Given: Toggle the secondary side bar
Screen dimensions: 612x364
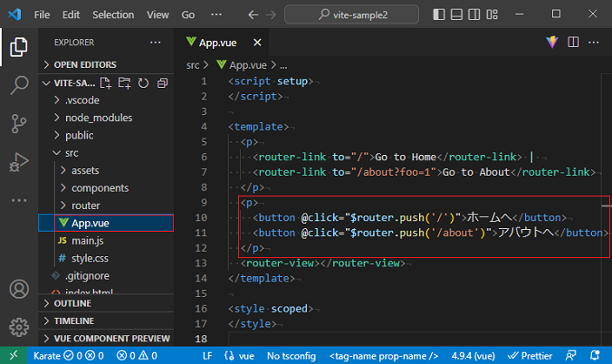Looking at the screenshot, I should click(x=473, y=14).
